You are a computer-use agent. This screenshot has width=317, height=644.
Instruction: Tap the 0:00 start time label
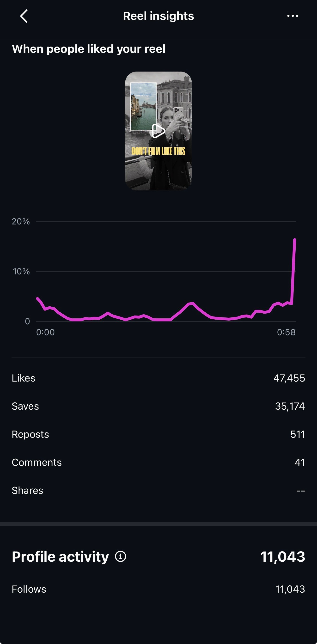pos(45,332)
